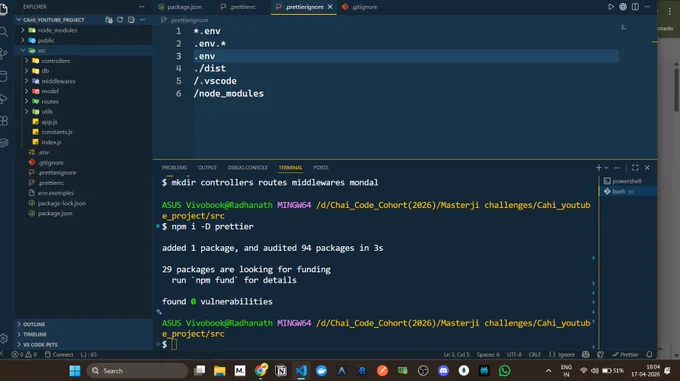This screenshot has height=381, width=680.
Task: Expand the routes folder
Action: (x=83, y=101)
